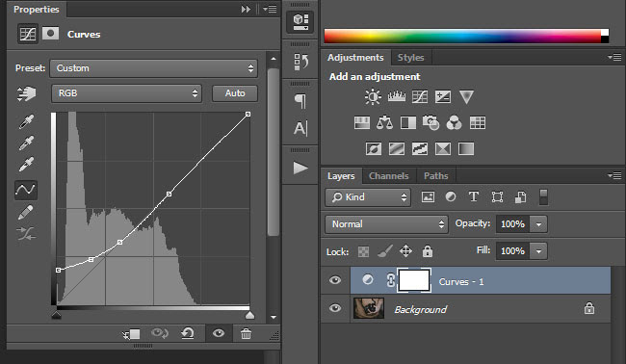Open the Kind layer filter dropdown

coord(368,197)
